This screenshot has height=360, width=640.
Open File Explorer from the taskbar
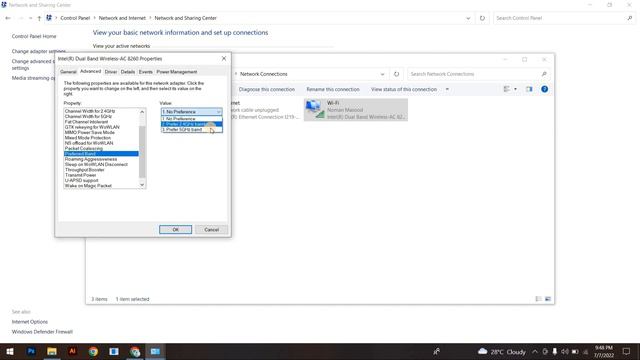click(x=52, y=351)
